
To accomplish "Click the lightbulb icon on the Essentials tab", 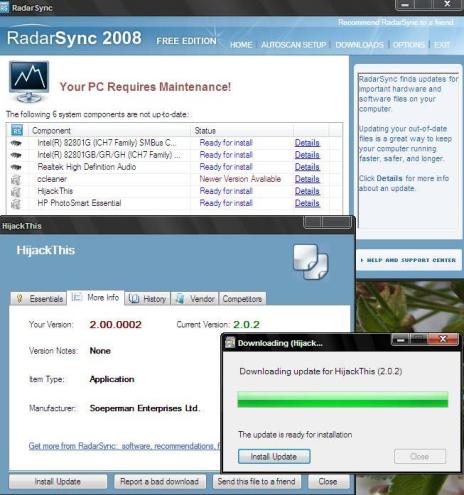I will tap(20, 298).
